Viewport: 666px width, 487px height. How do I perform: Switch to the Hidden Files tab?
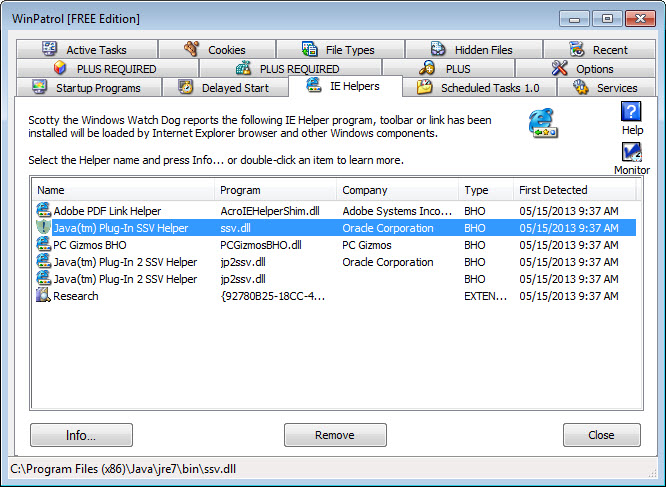tap(474, 49)
